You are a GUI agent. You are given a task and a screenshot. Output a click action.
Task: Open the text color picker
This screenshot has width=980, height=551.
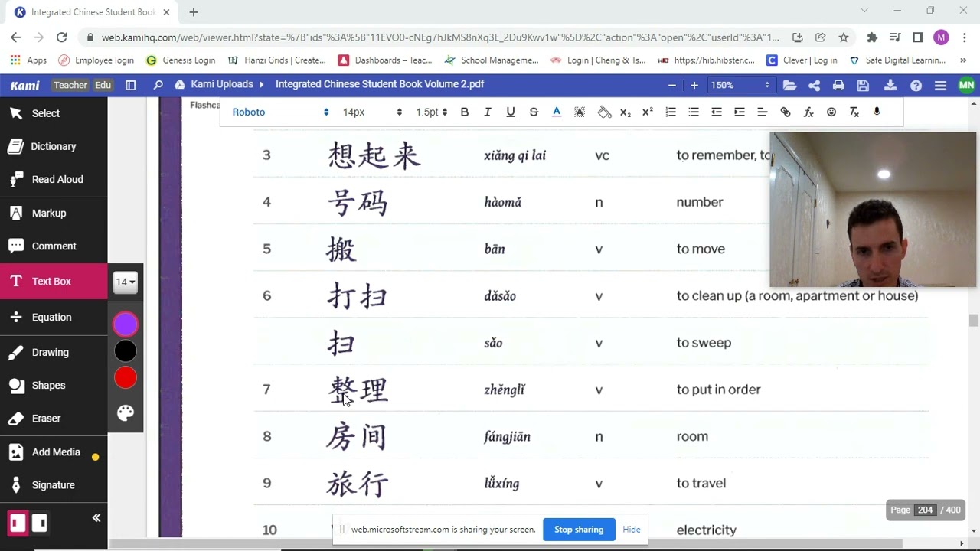coord(557,112)
